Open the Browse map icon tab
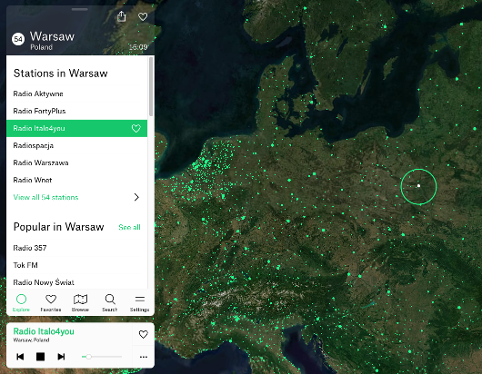 coord(80,303)
